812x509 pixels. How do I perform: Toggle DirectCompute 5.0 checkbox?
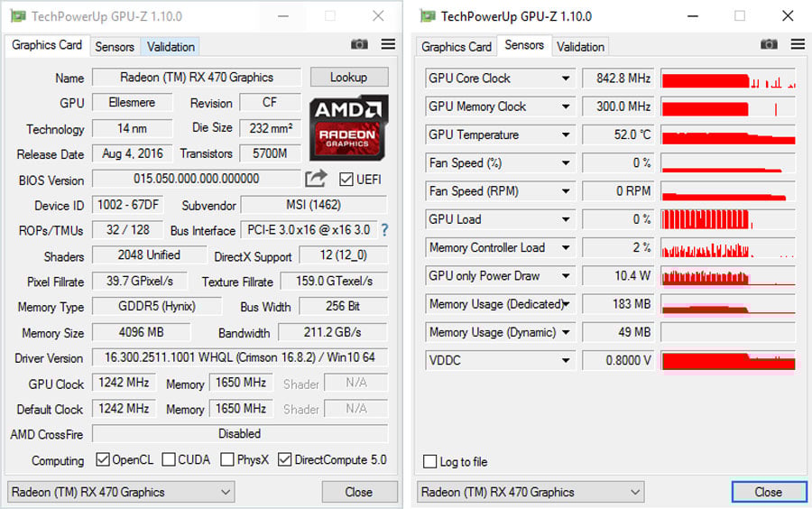[284, 459]
